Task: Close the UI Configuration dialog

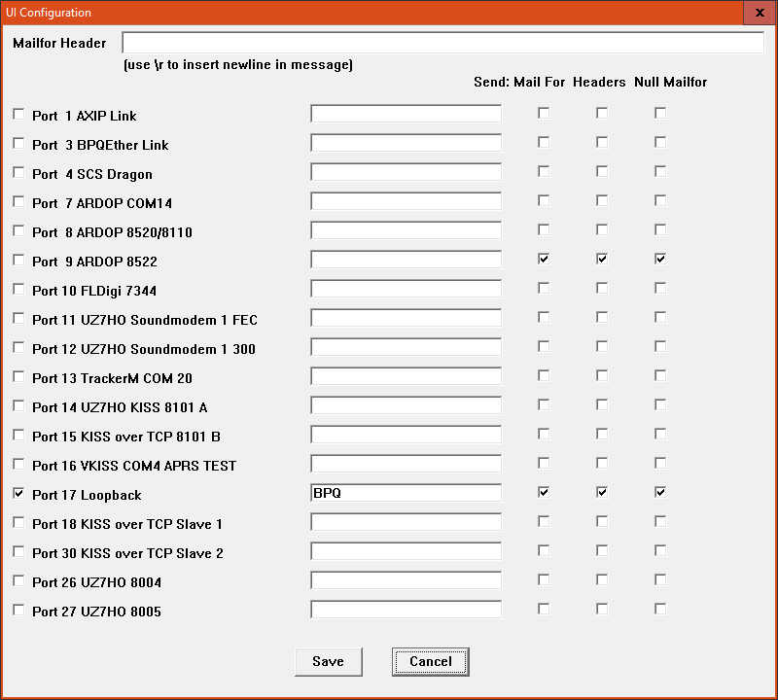Action: (759, 13)
